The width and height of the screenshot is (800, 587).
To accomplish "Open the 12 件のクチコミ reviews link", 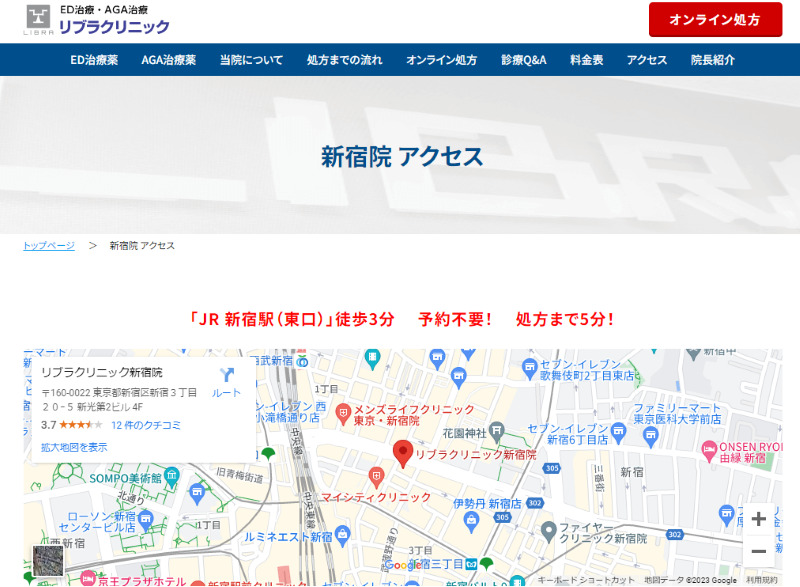I will tap(146, 425).
